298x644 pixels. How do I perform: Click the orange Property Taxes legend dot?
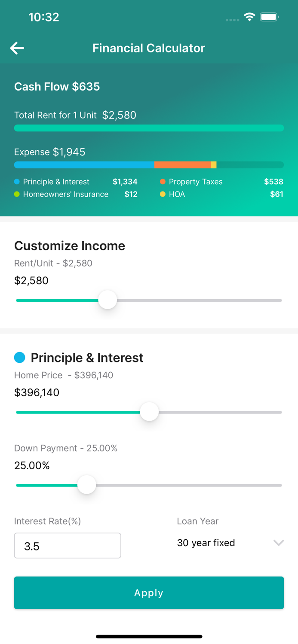163,182
